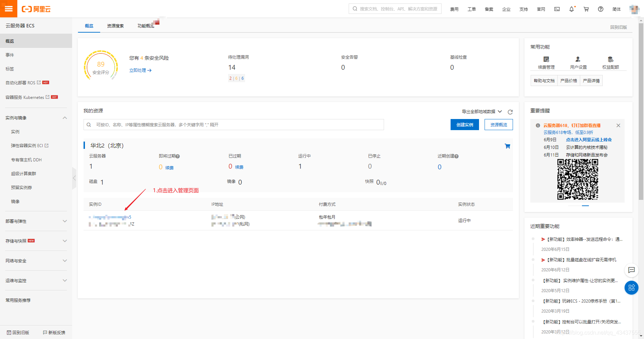Open the shopping cart in top bar

pos(586,9)
